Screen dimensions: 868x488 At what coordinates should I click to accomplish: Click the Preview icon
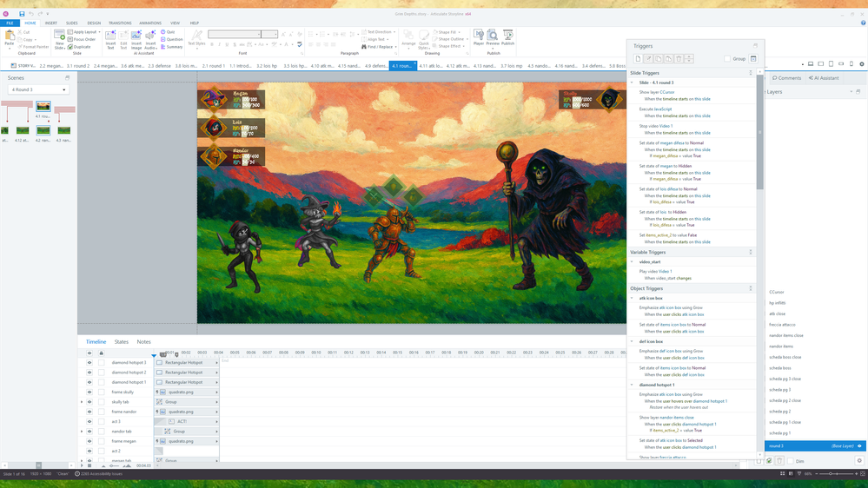click(492, 37)
